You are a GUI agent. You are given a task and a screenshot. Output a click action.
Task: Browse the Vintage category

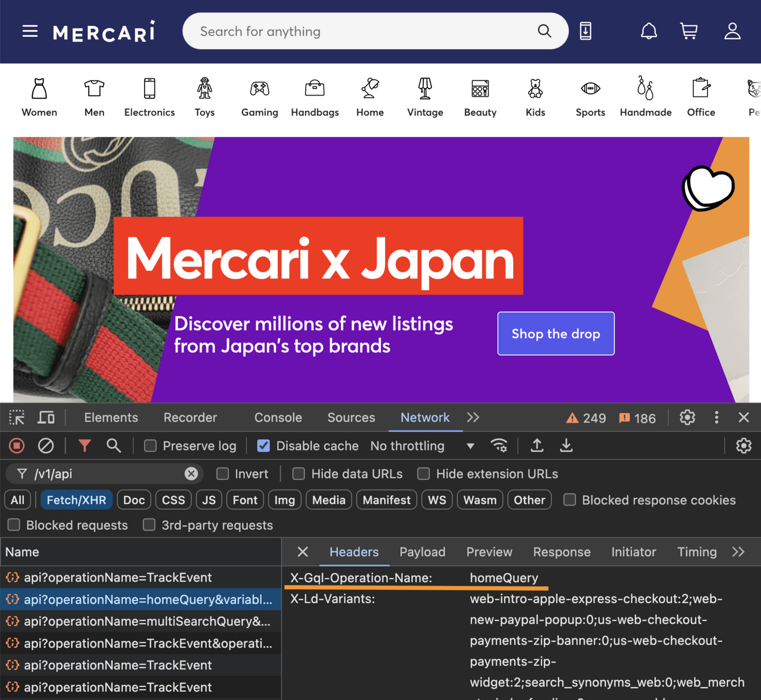pyautogui.click(x=425, y=97)
